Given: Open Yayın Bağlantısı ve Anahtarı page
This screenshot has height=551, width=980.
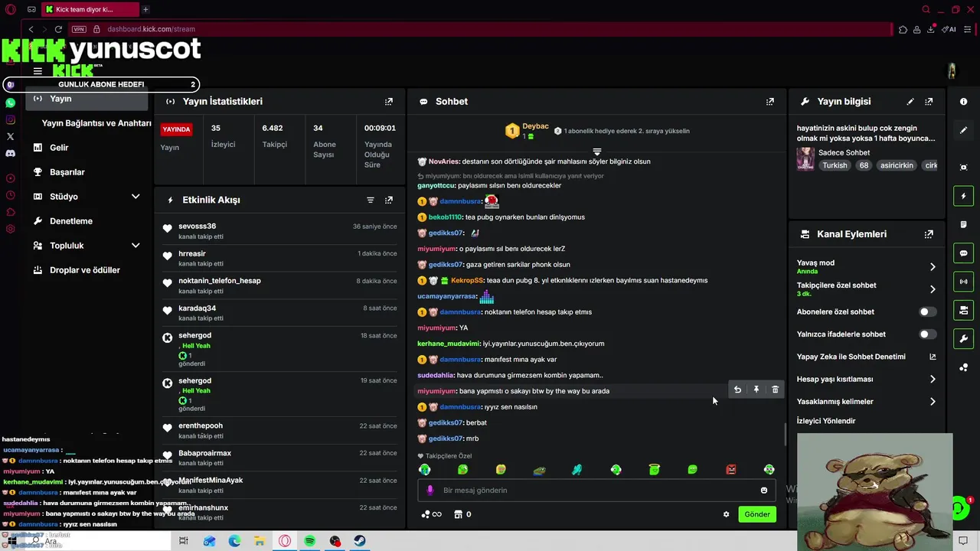Looking at the screenshot, I should tap(96, 123).
